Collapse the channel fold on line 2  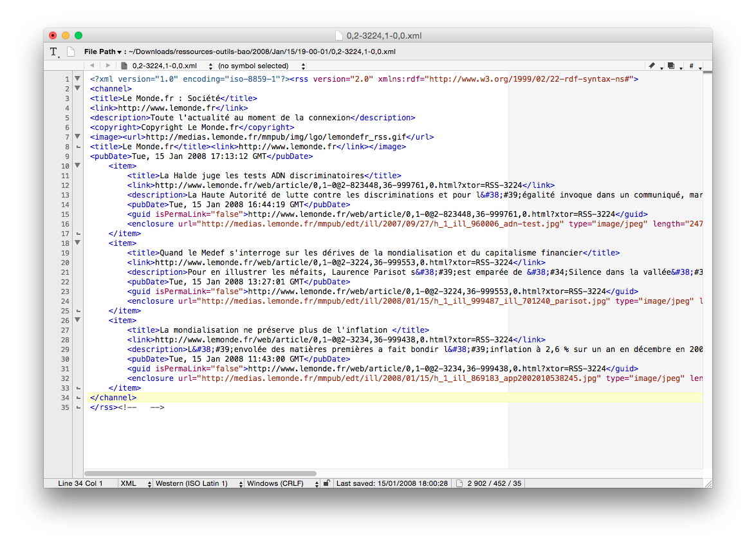point(77,88)
